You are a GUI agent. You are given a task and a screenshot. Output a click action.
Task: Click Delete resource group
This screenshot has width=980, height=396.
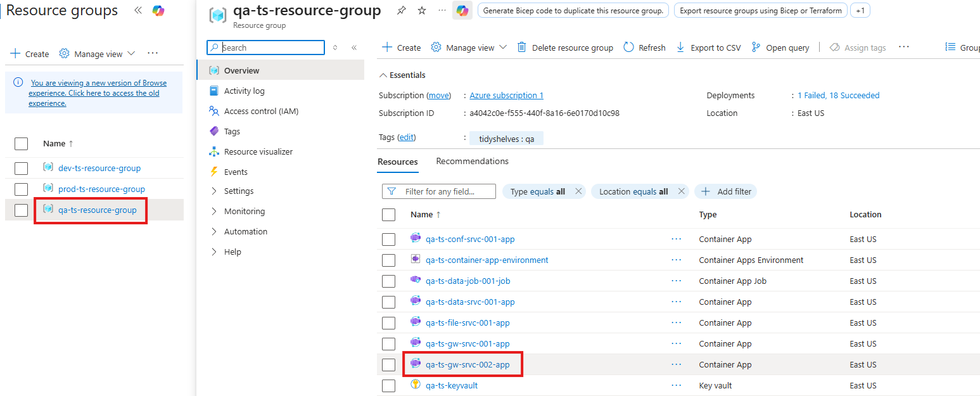coord(565,48)
